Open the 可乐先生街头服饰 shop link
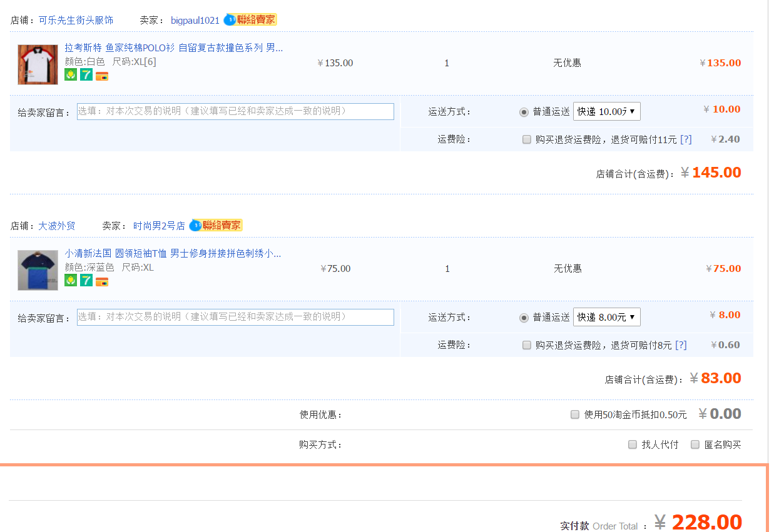The height and width of the screenshot is (532, 774). (x=76, y=20)
